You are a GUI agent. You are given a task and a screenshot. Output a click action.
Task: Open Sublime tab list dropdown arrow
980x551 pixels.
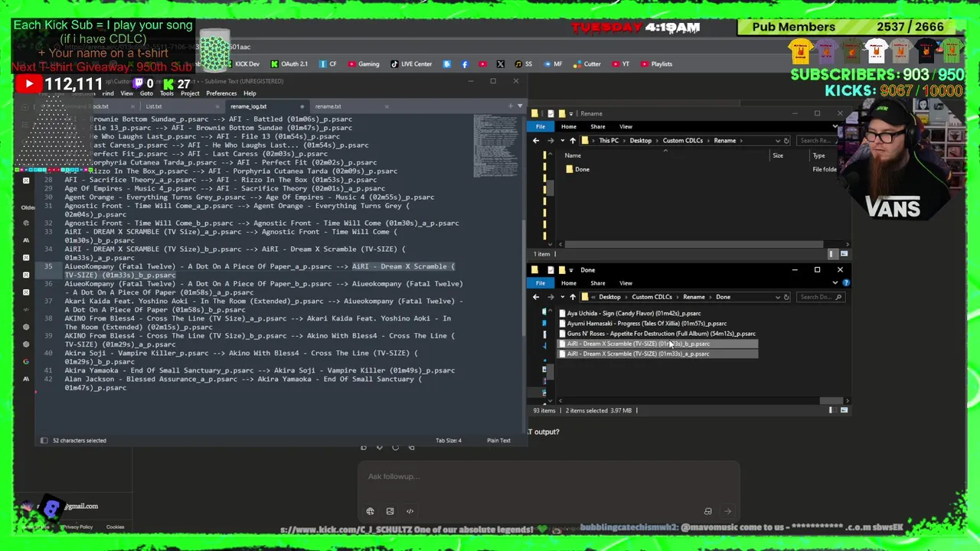[x=520, y=106]
